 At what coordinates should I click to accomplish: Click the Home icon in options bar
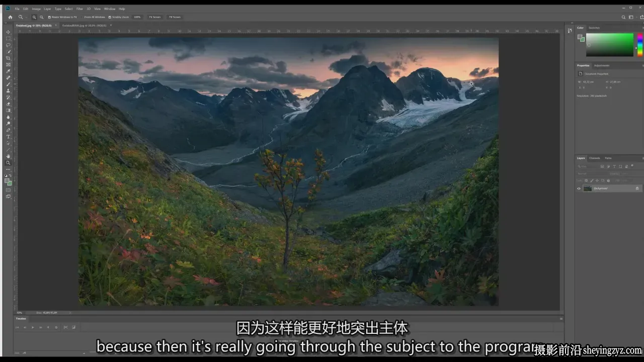pos(10,17)
